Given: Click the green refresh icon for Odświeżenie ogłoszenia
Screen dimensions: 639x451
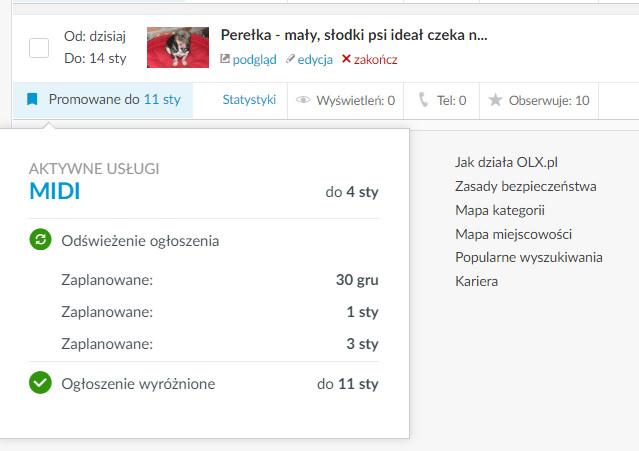Looking at the screenshot, I should (40, 240).
